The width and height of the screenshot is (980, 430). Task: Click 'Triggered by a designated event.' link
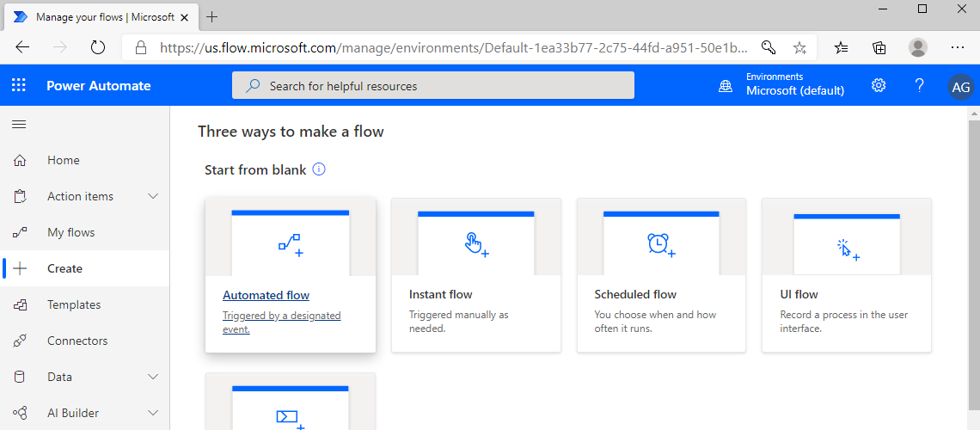281,322
